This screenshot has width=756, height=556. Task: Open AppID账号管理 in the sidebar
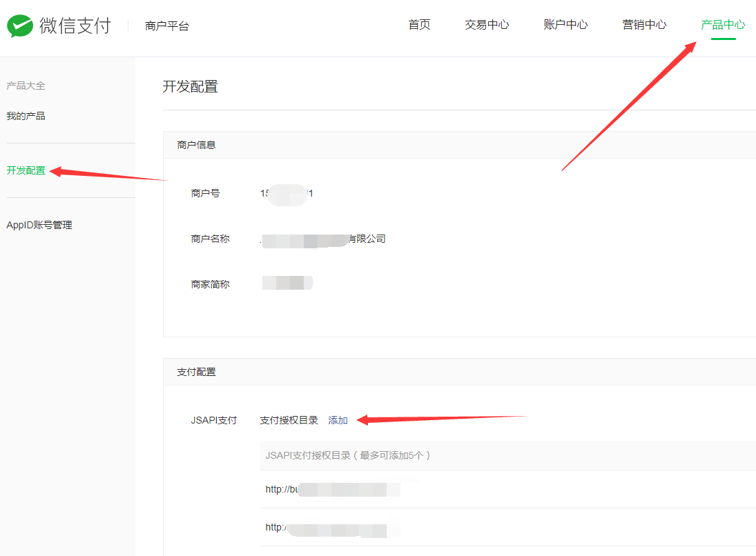point(39,225)
